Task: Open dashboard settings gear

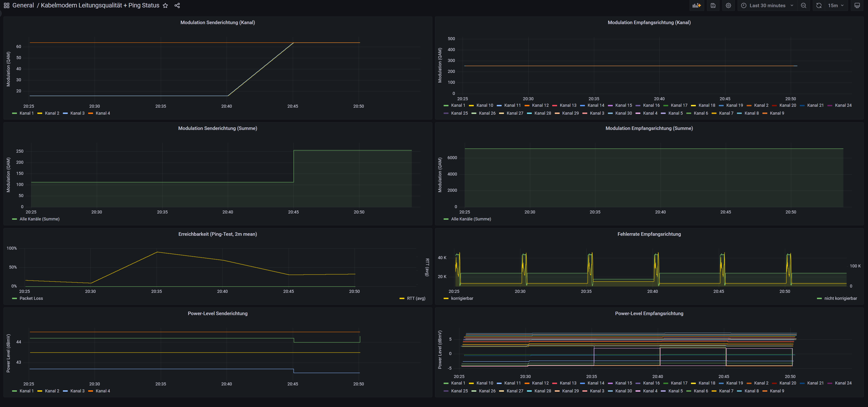Action: [x=728, y=5]
